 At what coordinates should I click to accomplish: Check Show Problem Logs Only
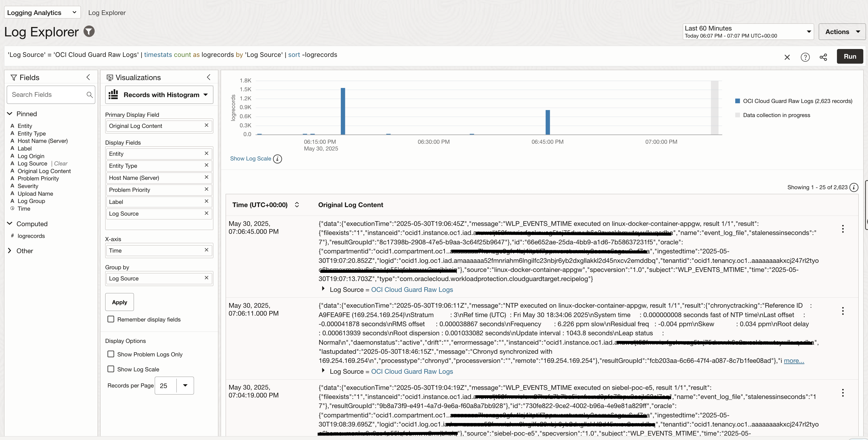(x=110, y=354)
